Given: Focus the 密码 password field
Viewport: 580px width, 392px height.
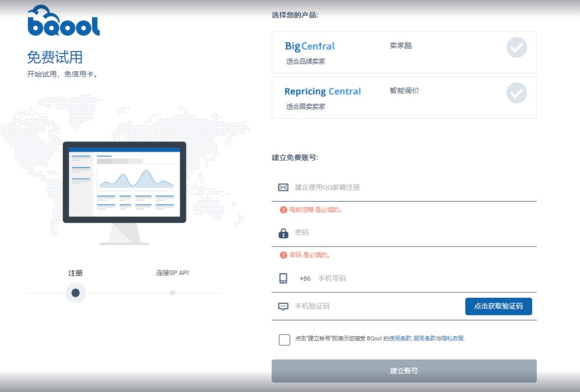Looking at the screenshot, I should pyautogui.click(x=404, y=233).
